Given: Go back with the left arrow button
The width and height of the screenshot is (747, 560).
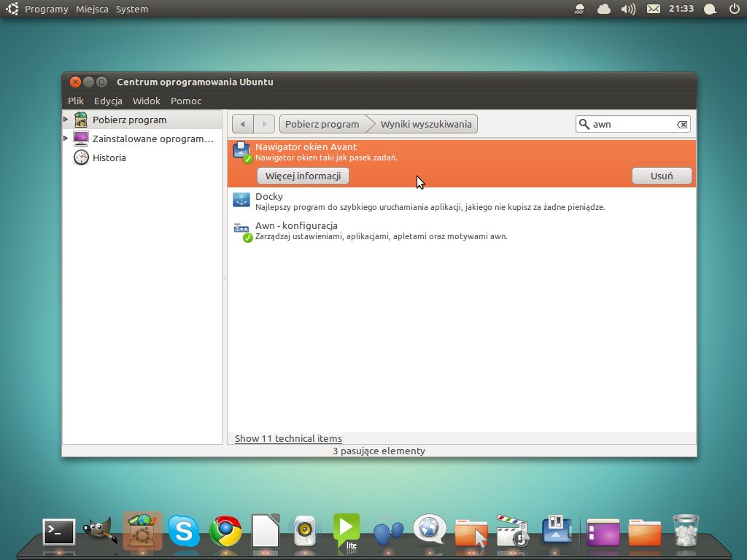Looking at the screenshot, I should coord(242,124).
